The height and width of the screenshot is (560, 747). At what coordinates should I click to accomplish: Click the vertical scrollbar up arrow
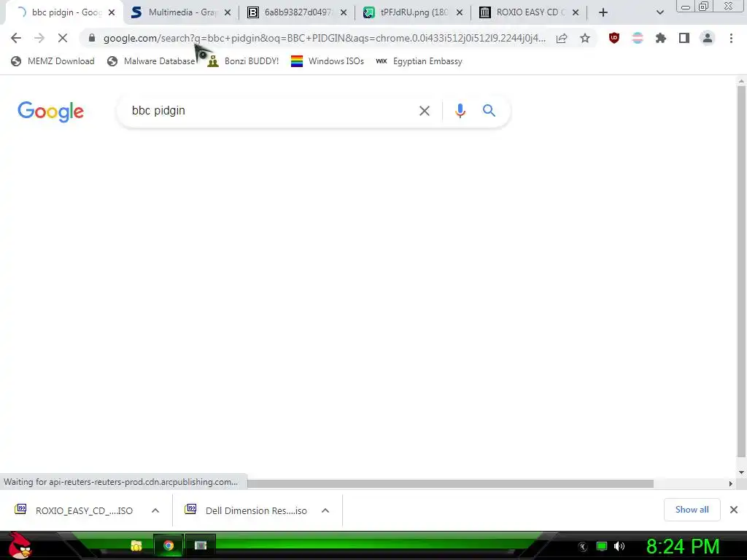coord(741,82)
